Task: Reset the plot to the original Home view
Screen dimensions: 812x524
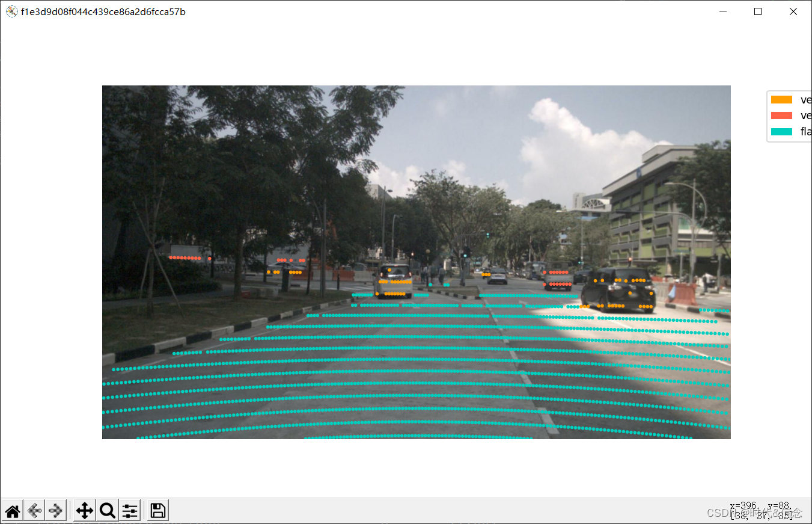Action: tap(13, 511)
